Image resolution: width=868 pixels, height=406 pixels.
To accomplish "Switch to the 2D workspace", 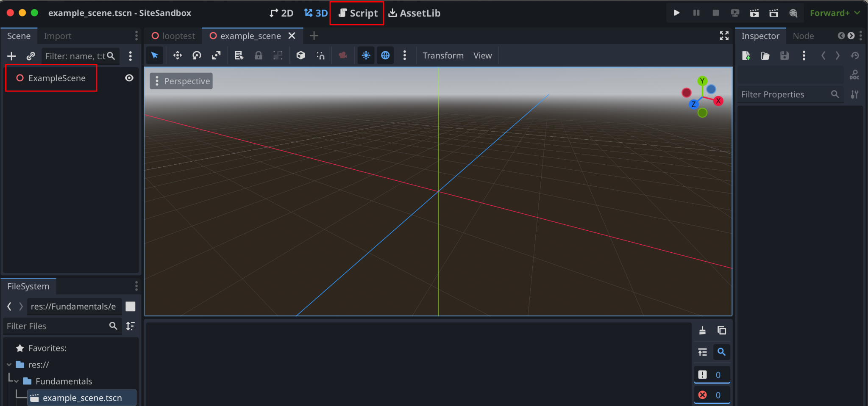I will tap(281, 13).
